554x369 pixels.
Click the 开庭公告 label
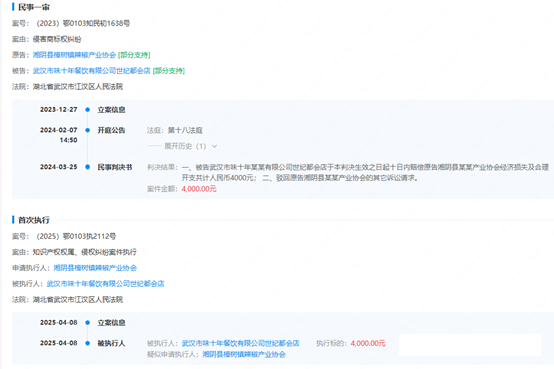coord(111,130)
